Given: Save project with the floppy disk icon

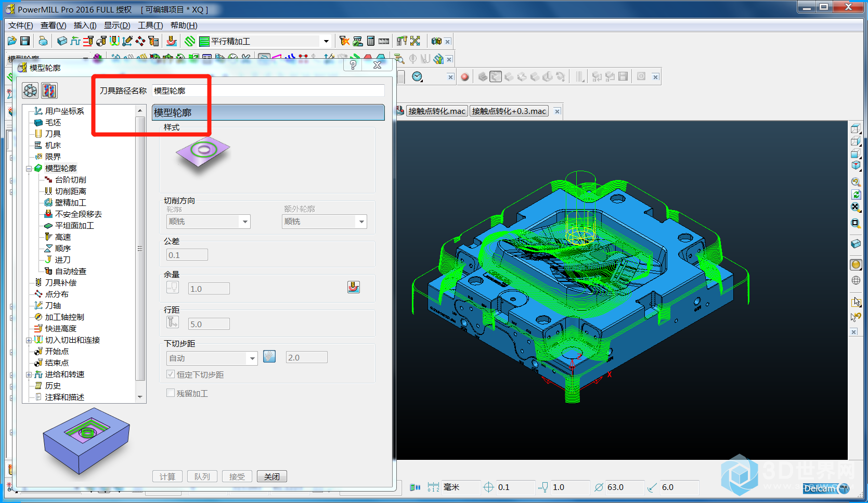Looking at the screenshot, I should [x=25, y=41].
